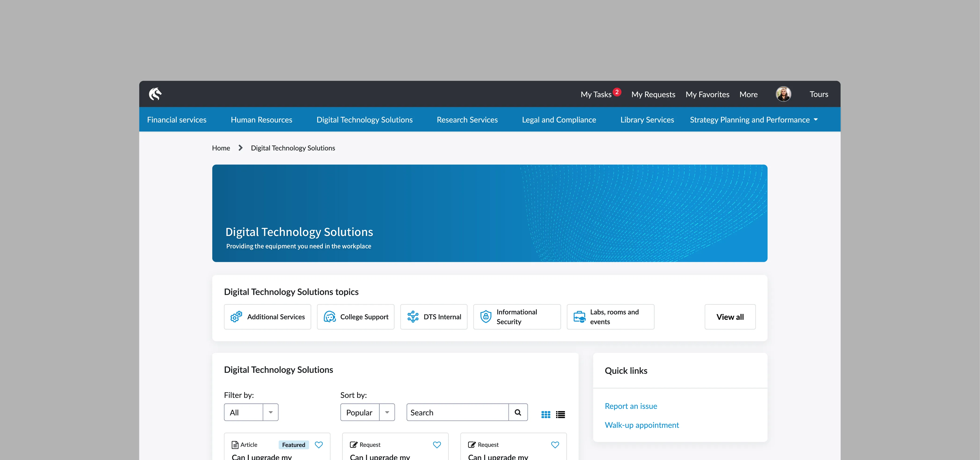
Task: Open the Informational Security topic
Action: [x=517, y=317]
